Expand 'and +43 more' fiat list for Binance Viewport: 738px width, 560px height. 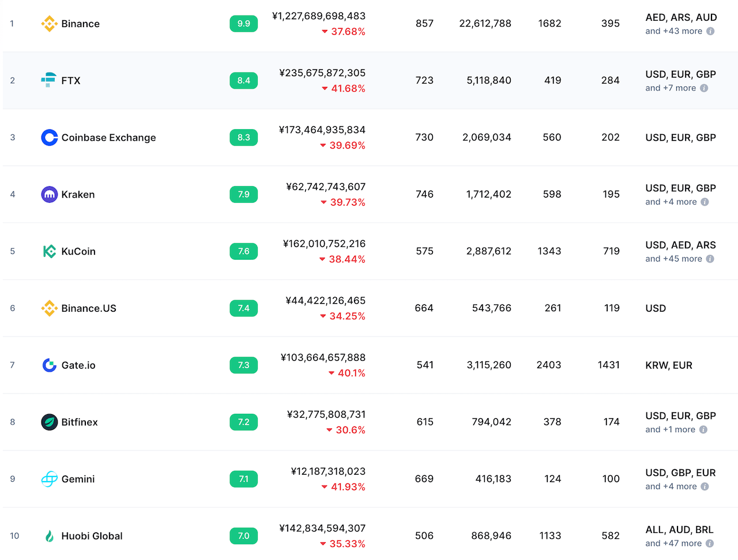coord(674,31)
